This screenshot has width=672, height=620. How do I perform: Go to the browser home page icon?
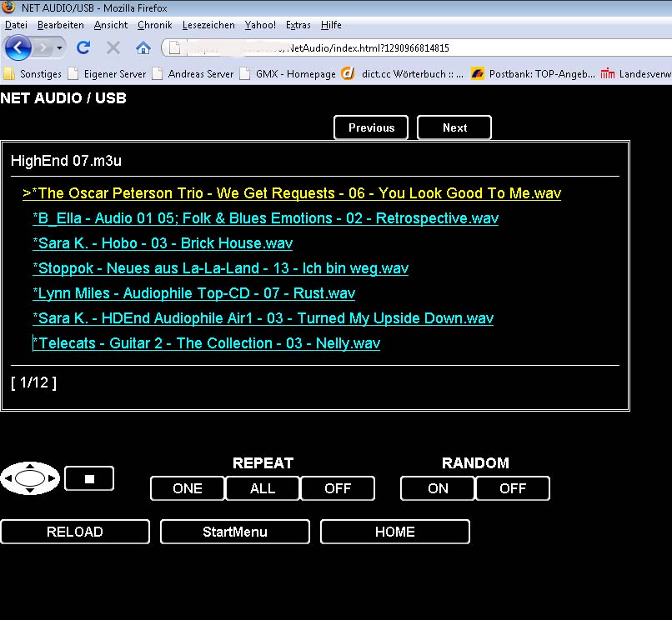coord(143,47)
